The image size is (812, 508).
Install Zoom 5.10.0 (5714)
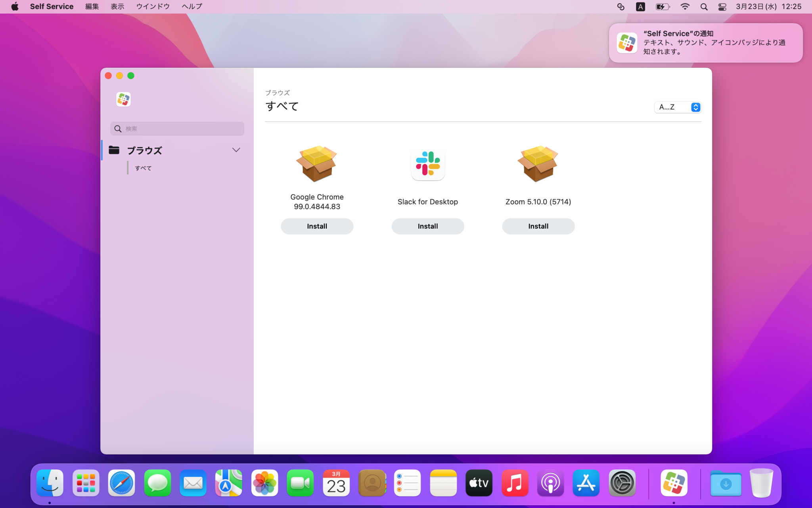click(x=538, y=226)
